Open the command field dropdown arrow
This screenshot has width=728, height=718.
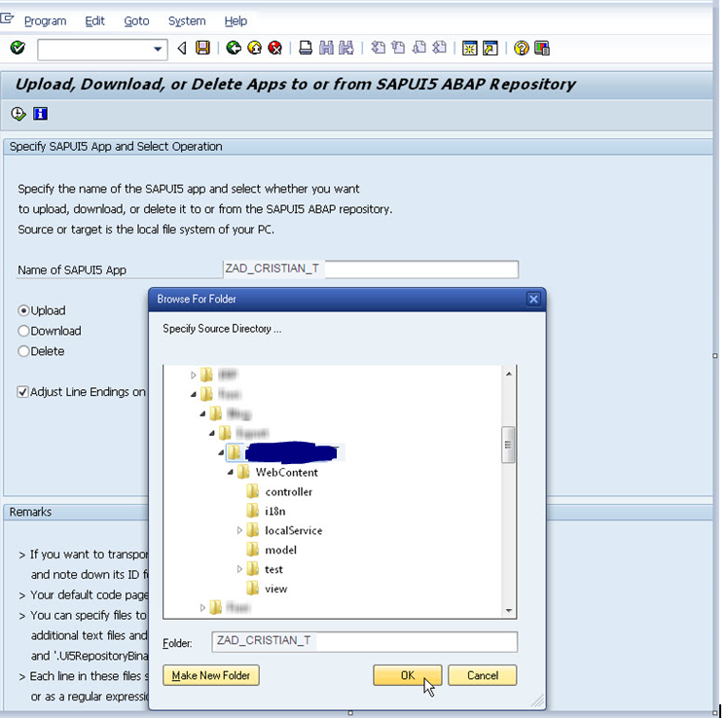[x=159, y=49]
